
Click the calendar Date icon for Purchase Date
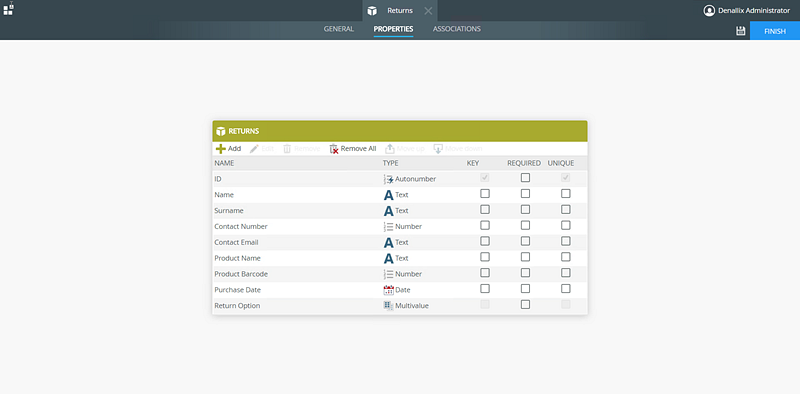[x=388, y=290]
